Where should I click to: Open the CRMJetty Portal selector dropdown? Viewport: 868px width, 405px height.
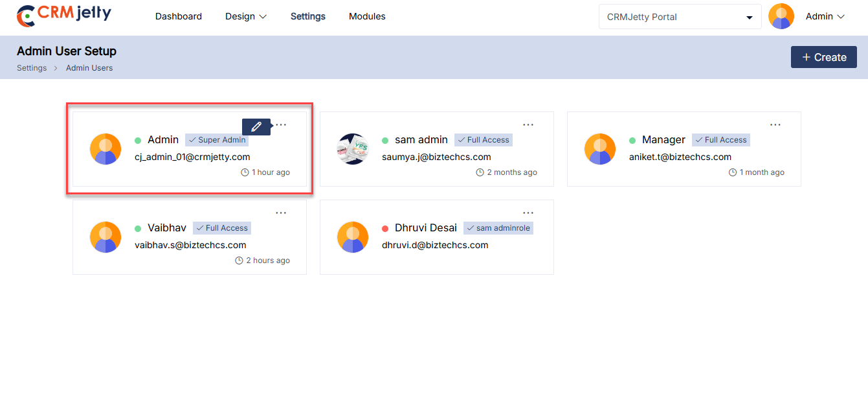680,17
